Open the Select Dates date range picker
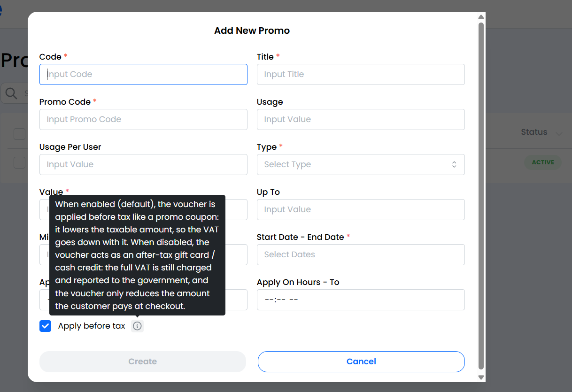This screenshot has width=572, height=392. pyautogui.click(x=361, y=254)
